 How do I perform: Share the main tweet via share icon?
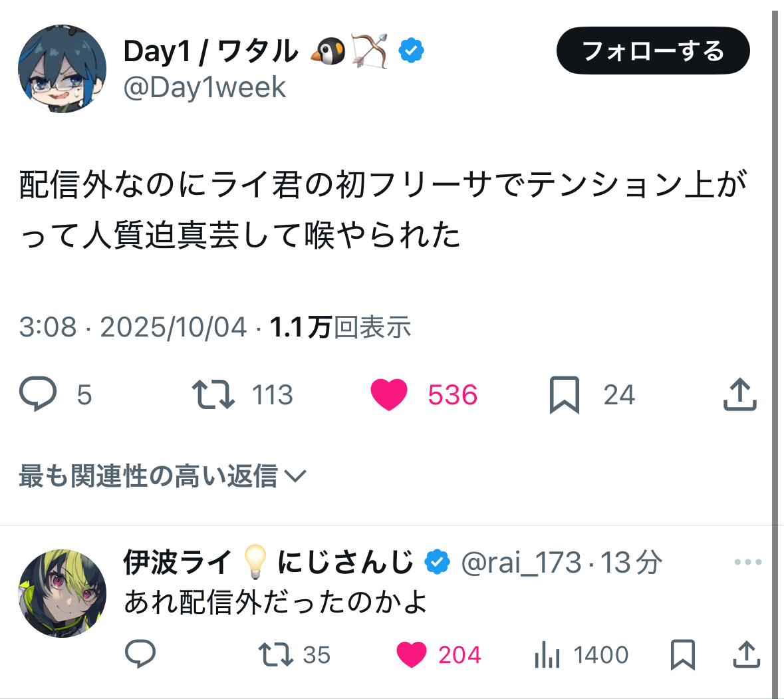[739, 394]
